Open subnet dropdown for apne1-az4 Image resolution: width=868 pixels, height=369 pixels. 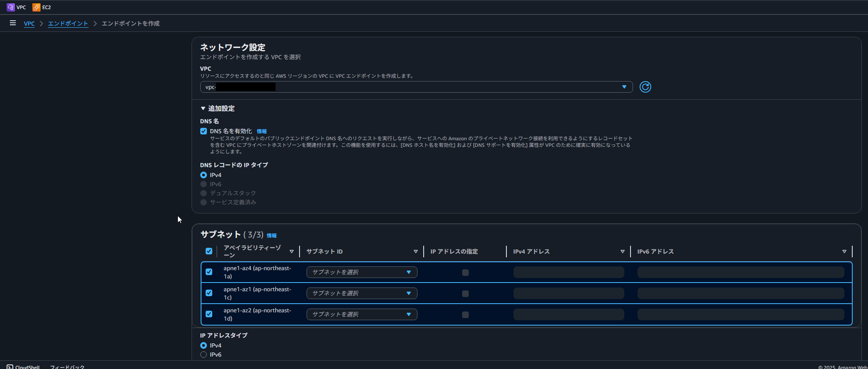[x=362, y=272]
